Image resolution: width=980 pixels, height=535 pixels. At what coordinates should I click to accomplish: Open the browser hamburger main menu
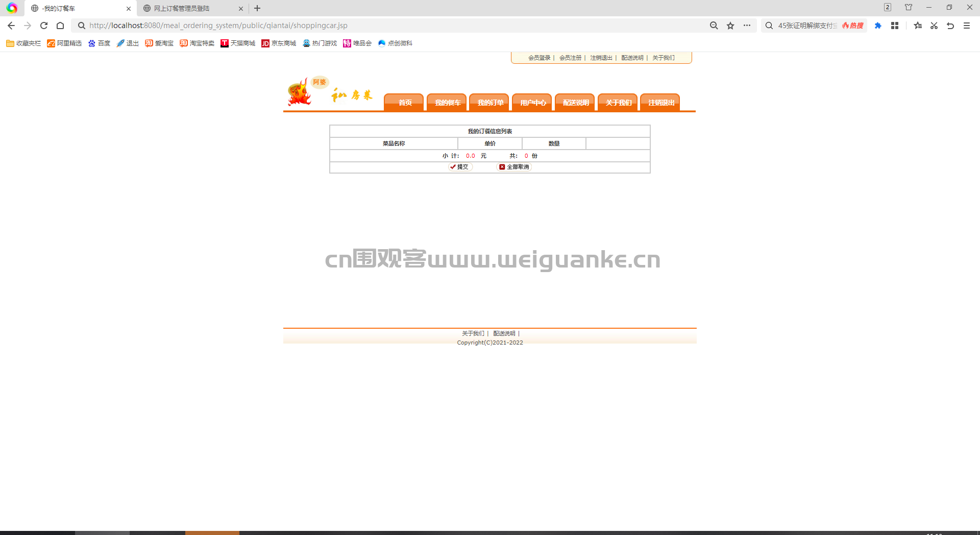[x=967, y=26]
